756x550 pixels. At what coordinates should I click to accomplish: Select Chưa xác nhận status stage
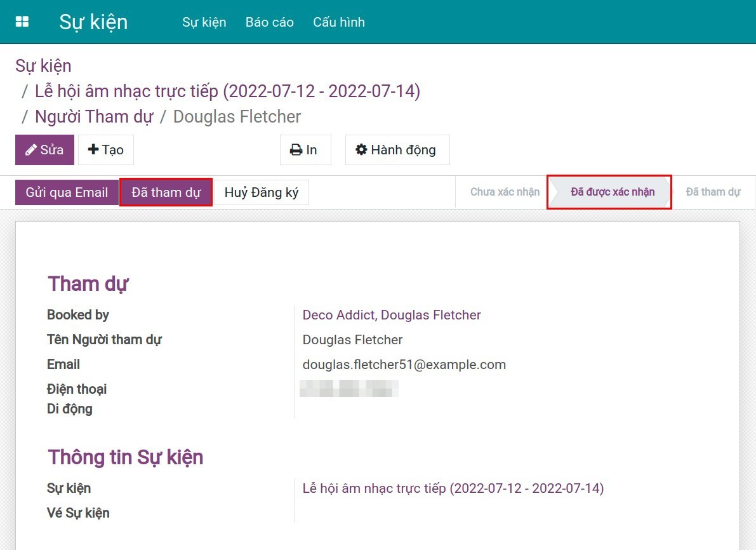(505, 192)
